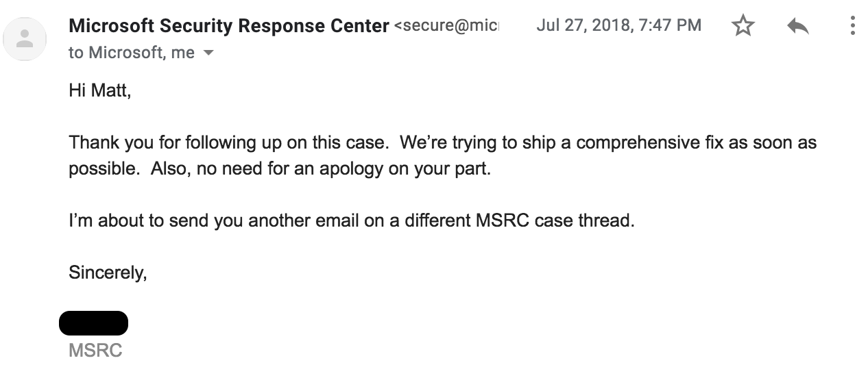The width and height of the screenshot is (868, 367).
Task: Click the sender's profile avatar icon
Action: pos(25,39)
